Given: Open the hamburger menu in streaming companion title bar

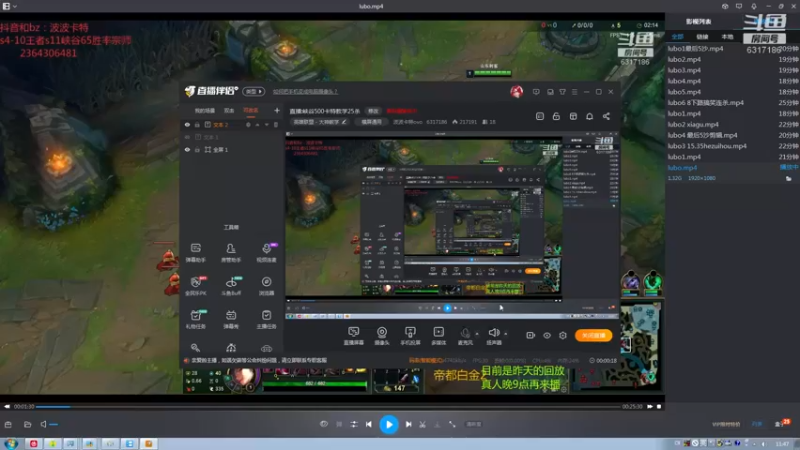Looking at the screenshot, I should [x=574, y=92].
